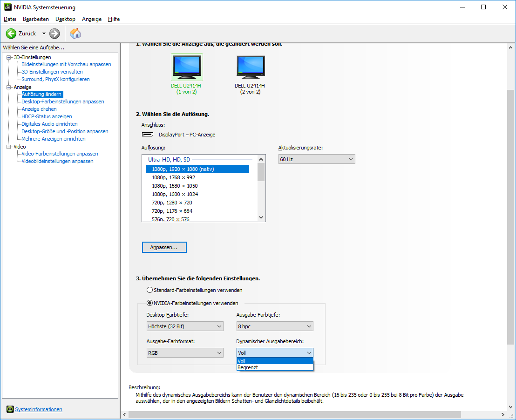Image resolution: width=516 pixels, height=420 pixels.
Task: Collapse the Video tree node
Action: pos(8,147)
